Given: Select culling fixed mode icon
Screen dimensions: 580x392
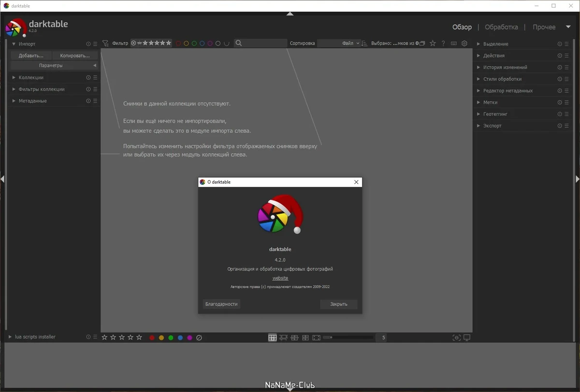Looking at the screenshot, I should point(294,337).
